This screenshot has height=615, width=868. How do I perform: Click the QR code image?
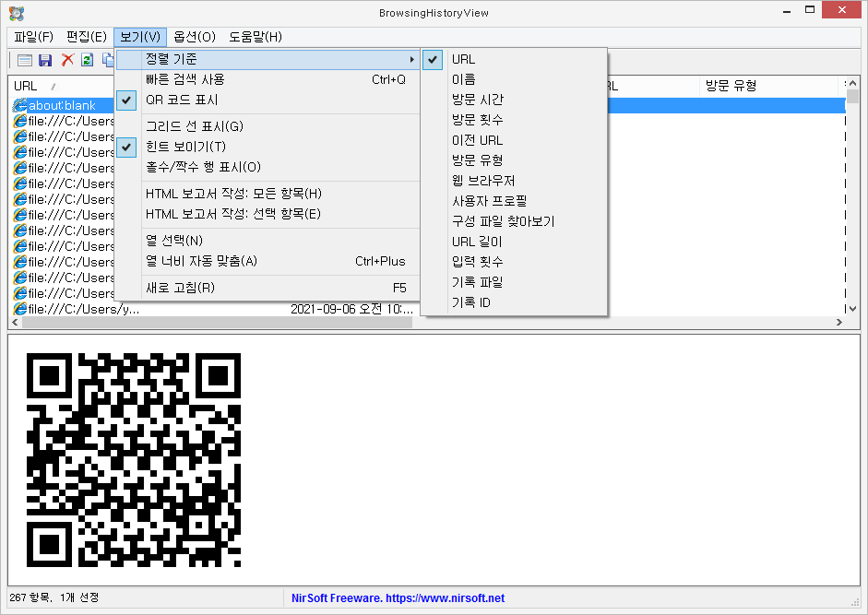134,460
